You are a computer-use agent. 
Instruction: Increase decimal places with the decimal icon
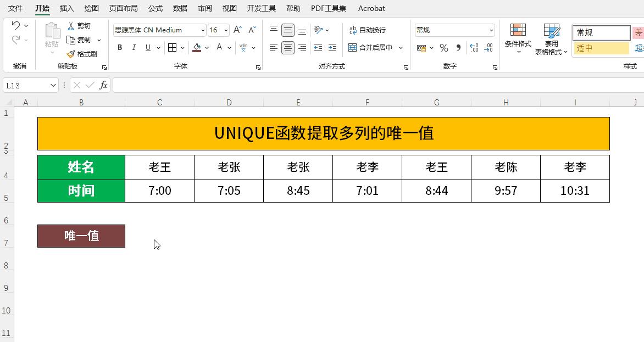pyautogui.click(x=474, y=48)
